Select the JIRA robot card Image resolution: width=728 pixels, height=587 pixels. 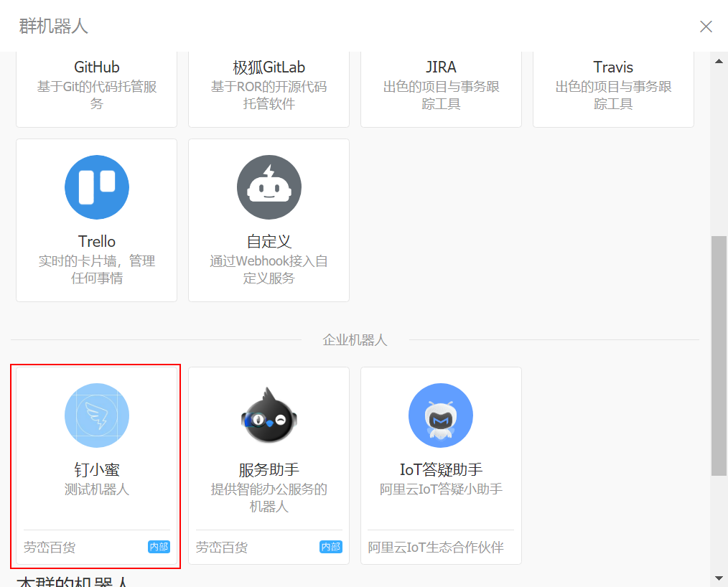pyautogui.click(x=441, y=86)
